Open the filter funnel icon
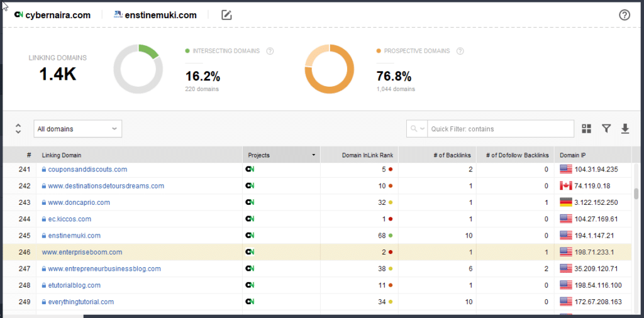644x318 pixels. click(x=606, y=129)
